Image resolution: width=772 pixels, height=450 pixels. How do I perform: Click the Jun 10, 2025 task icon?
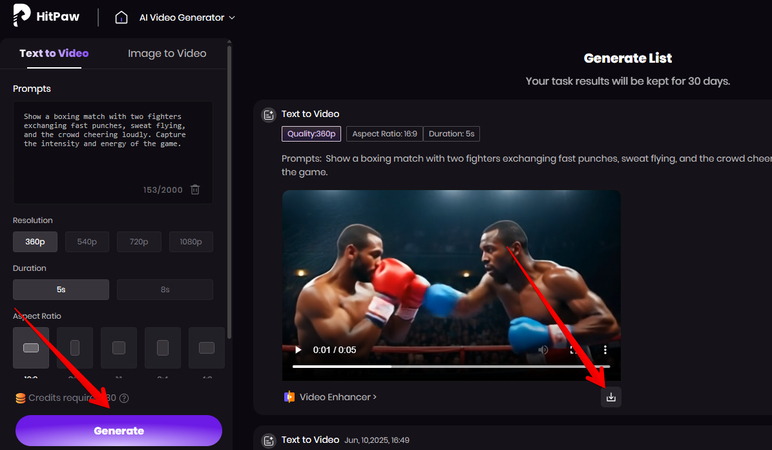tap(268, 441)
